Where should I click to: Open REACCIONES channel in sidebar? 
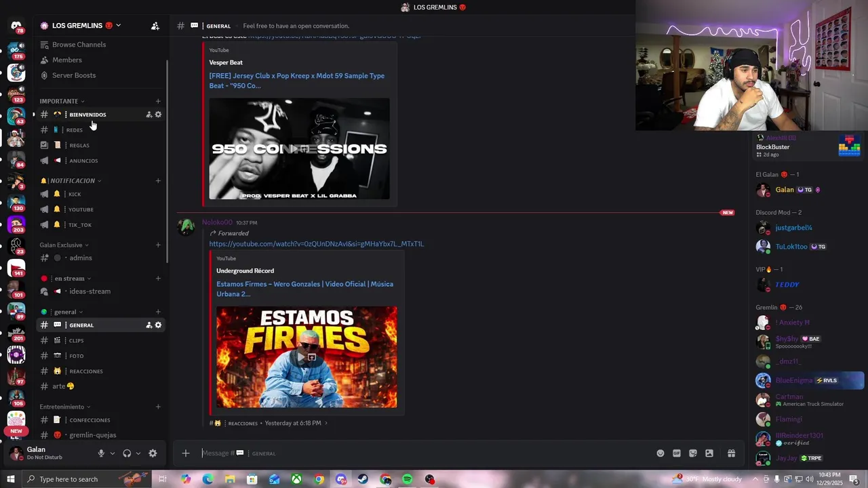pyautogui.click(x=100, y=371)
